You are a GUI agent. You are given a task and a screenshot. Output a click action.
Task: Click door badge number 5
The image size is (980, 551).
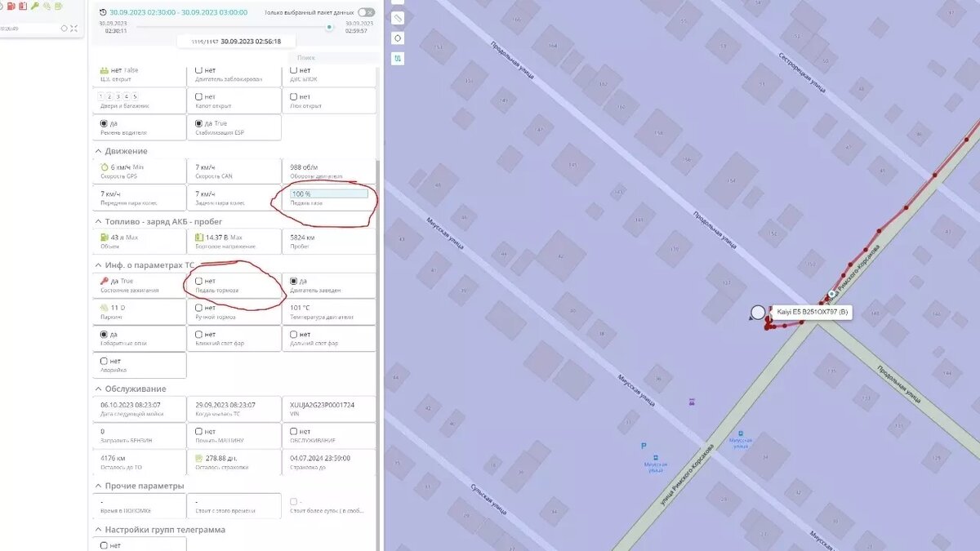[x=135, y=97]
